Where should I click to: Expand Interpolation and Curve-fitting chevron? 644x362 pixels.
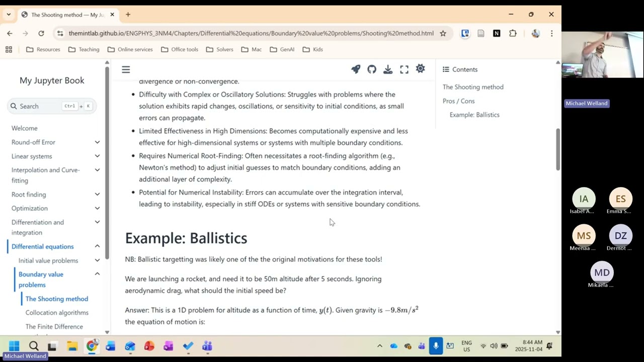pyautogui.click(x=97, y=170)
